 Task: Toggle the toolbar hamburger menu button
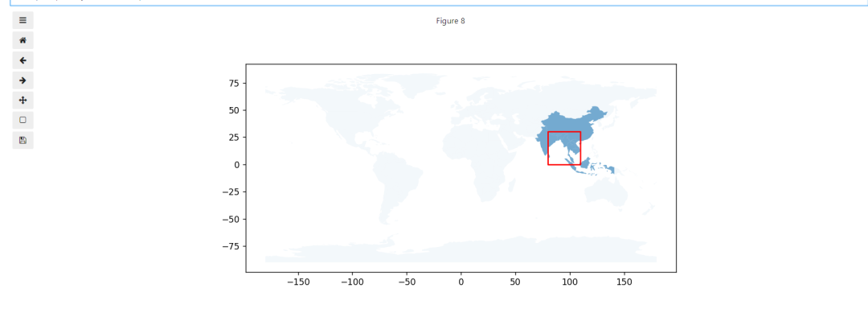click(23, 20)
